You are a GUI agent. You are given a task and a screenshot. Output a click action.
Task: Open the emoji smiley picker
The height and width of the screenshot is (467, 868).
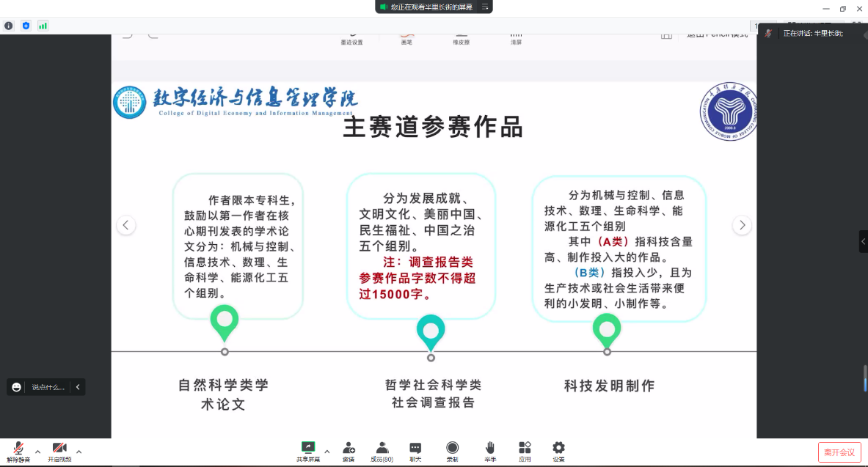coord(17,387)
